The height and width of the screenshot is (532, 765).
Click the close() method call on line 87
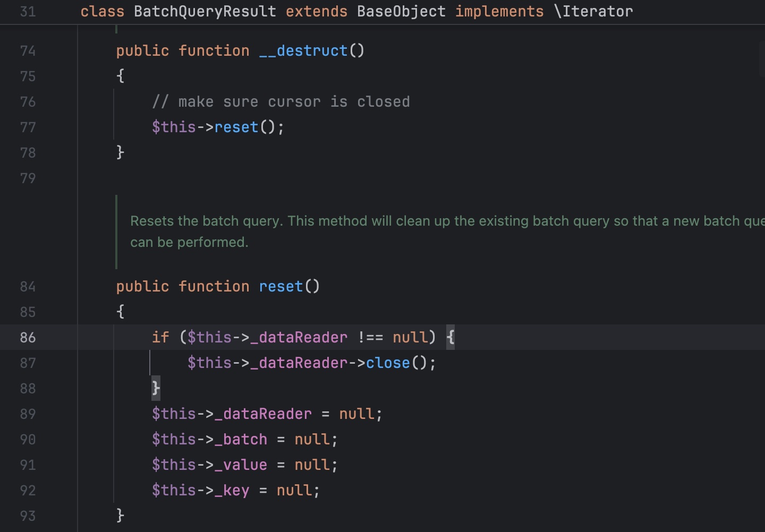(x=388, y=363)
